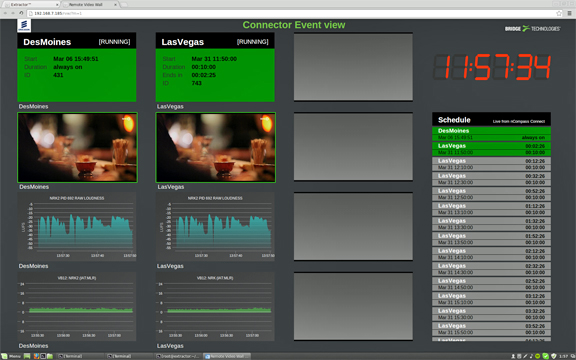
Task: Click the Bridge Technologies logo
Action: click(532, 28)
